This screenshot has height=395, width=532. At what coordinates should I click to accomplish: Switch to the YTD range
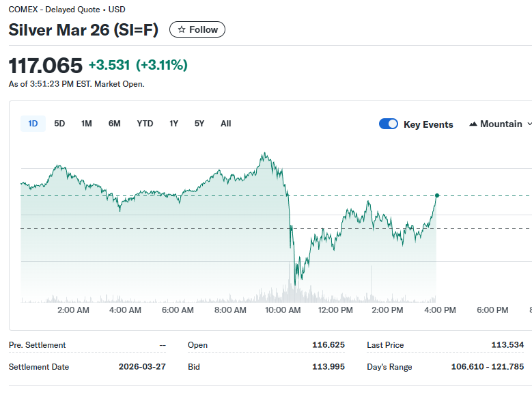click(x=145, y=124)
